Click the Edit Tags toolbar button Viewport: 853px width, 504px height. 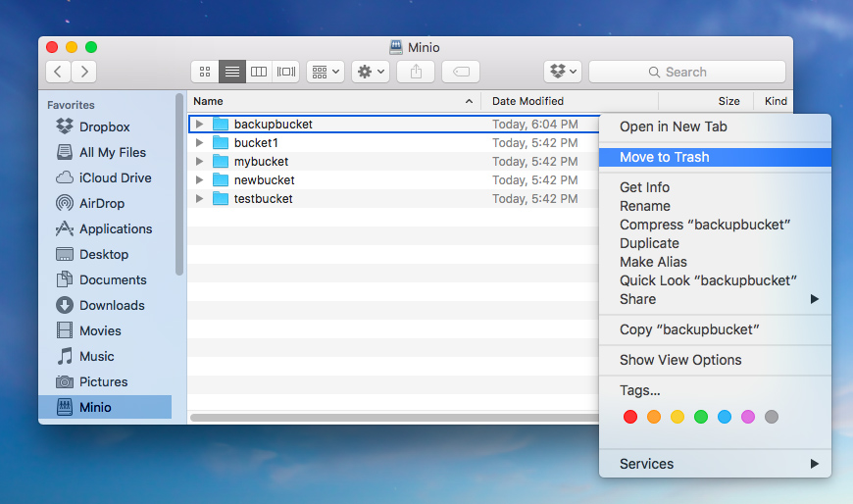pos(460,72)
